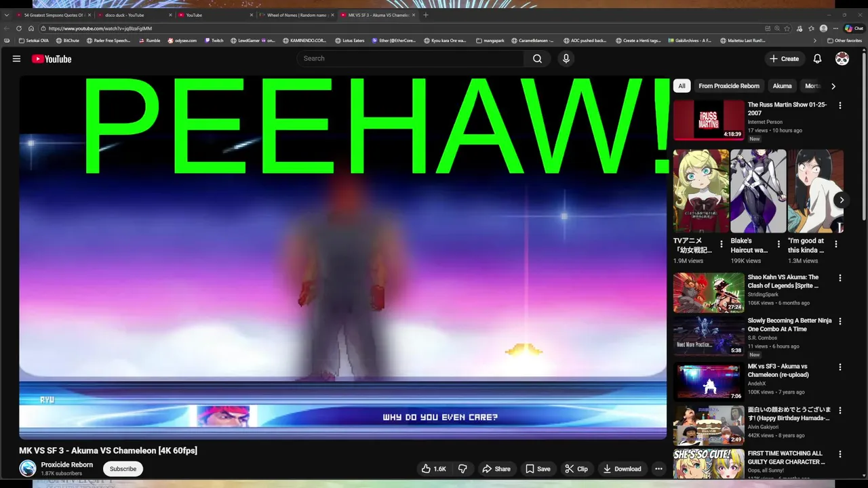Screen dimensions: 868x488
Task: Switch to 54 Greatest Simpsons Quotes tab
Action: coord(53,15)
